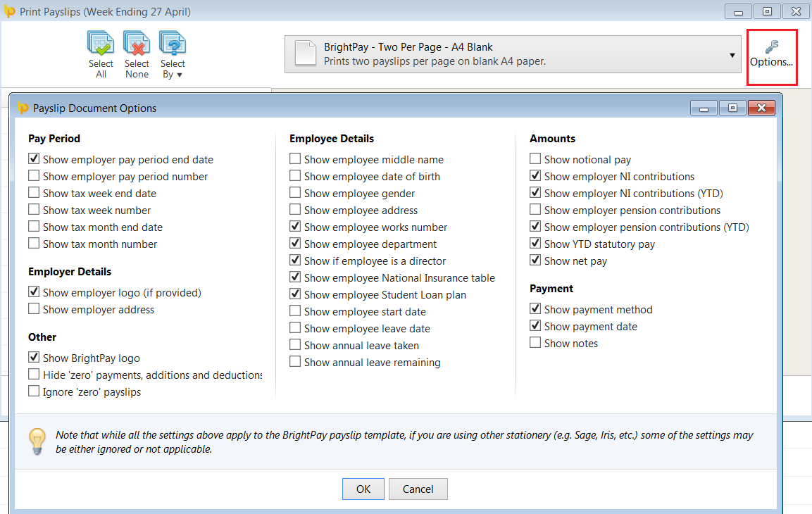Viewport: 812px width, 514px height.
Task: Uncheck Show net pay
Action: 535,261
